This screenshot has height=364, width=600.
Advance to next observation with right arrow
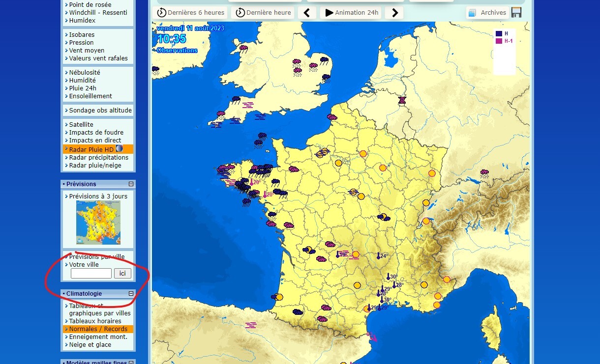pyautogui.click(x=394, y=13)
